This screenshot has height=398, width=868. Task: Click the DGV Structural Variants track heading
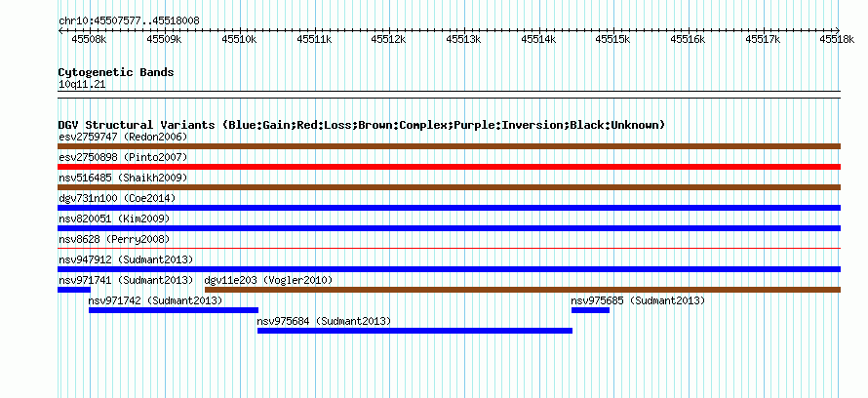click(x=362, y=125)
